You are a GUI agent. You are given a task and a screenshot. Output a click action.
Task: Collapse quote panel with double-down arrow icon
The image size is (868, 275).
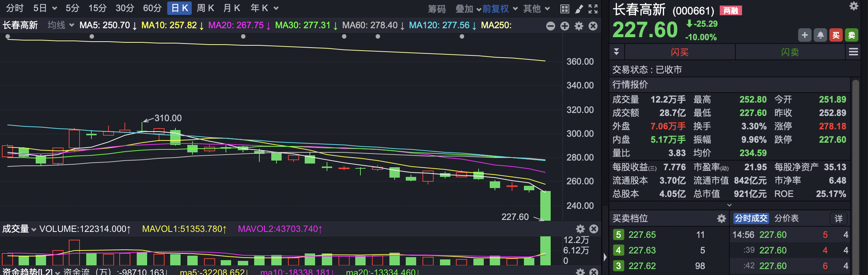click(616, 52)
